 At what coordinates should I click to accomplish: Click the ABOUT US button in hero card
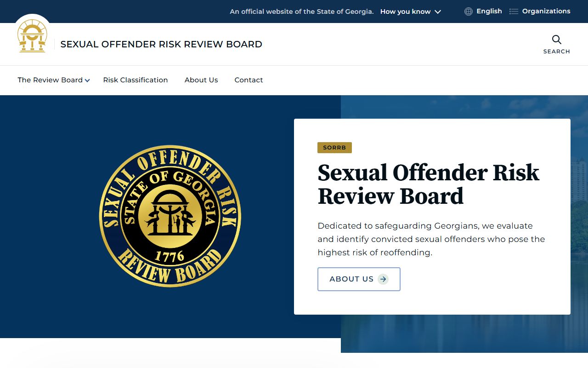359,279
